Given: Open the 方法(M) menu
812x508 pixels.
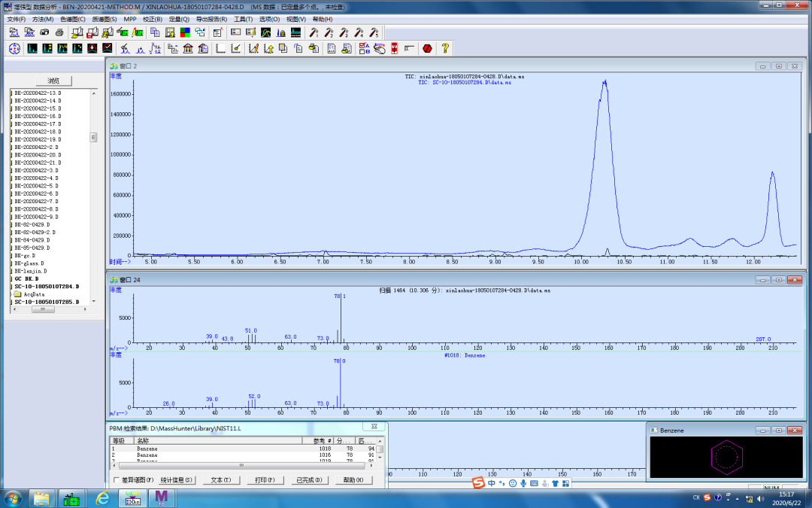Looking at the screenshot, I should 42,19.
